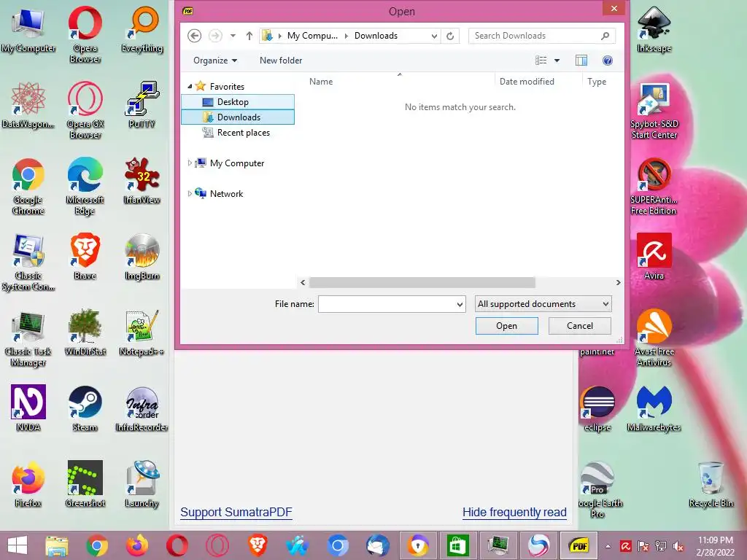
Task: Click Windows Start button on taskbar
Action: click(18, 545)
